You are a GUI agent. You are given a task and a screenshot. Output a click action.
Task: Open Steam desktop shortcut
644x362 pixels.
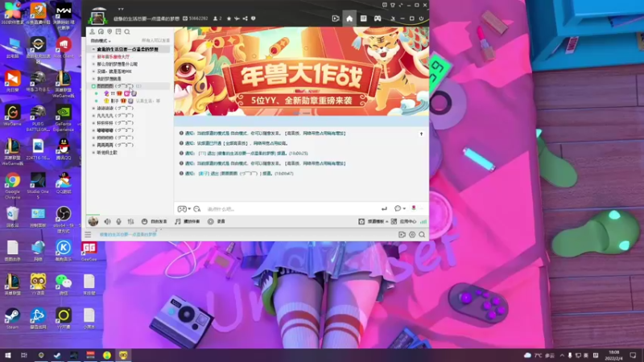(x=12, y=319)
